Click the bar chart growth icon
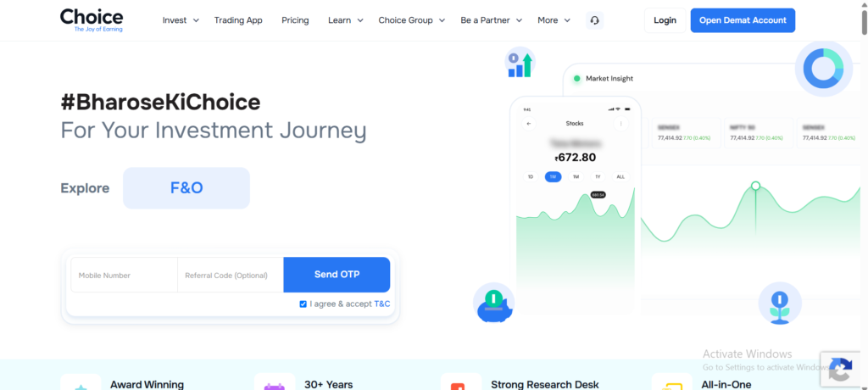Screen dimensions: 868x390 pos(520,63)
